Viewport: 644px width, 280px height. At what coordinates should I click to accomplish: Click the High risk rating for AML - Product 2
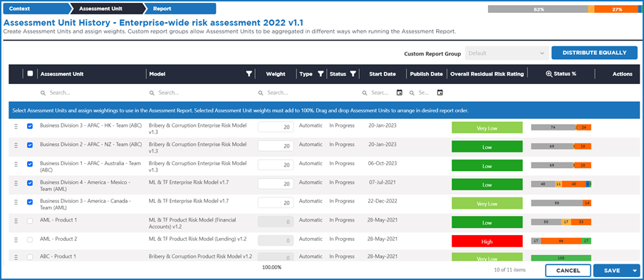pyautogui.click(x=487, y=242)
